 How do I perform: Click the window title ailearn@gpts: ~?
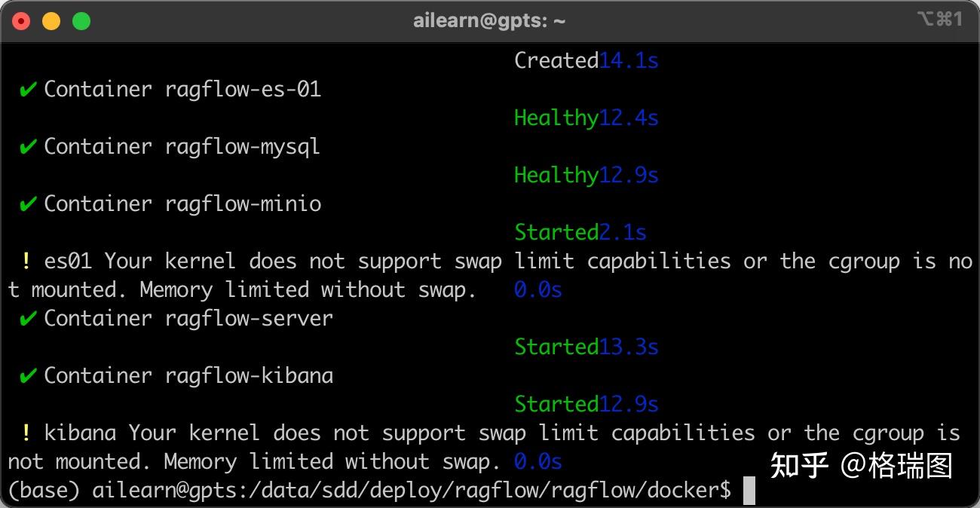click(489, 21)
